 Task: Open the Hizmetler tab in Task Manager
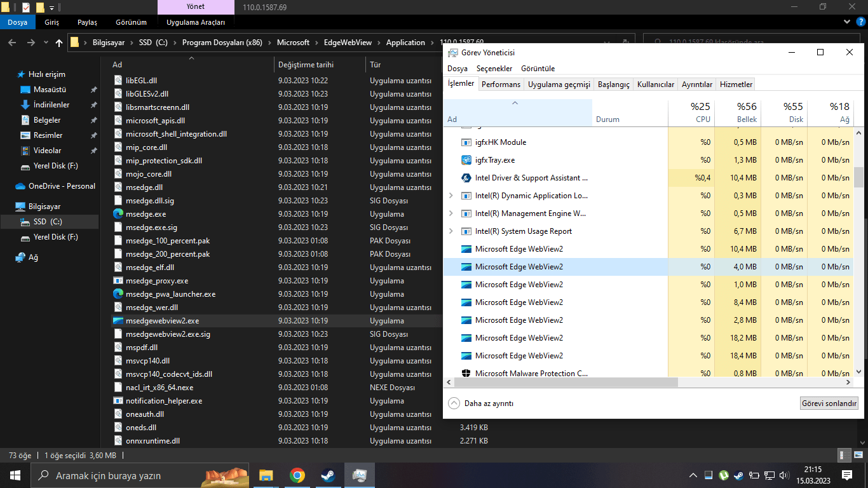pyautogui.click(x=736, y=85)
